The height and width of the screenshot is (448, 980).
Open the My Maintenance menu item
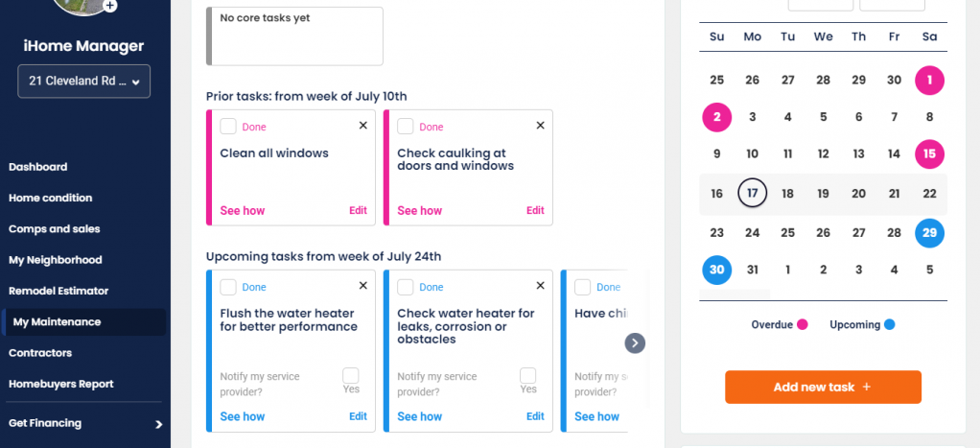point(57,322)
